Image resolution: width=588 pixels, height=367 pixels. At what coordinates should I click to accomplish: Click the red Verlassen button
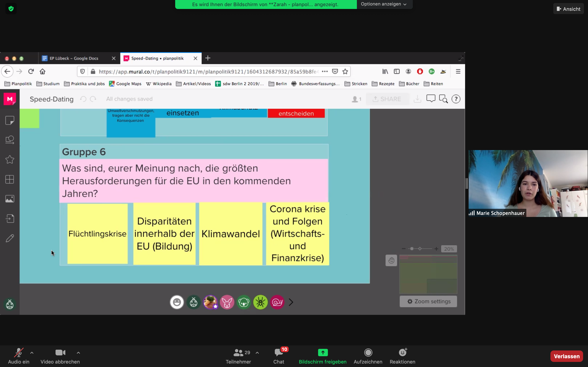[x=566, y=356]
